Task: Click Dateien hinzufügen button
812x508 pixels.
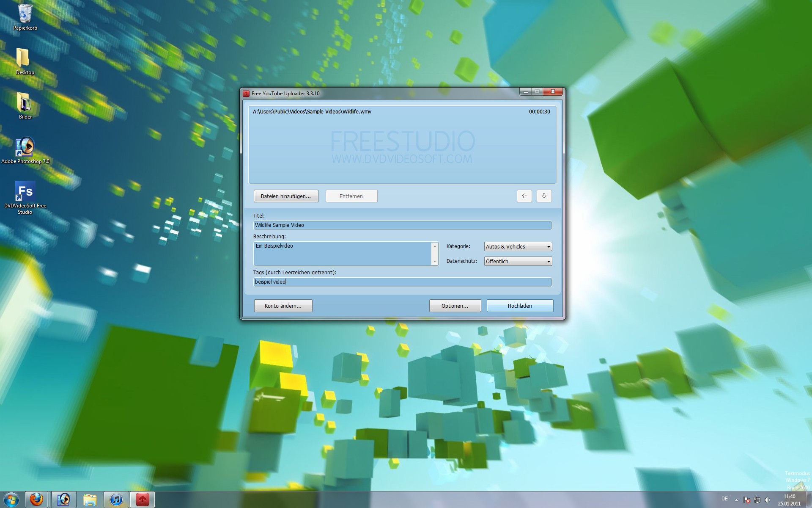Action: point(286,196)
